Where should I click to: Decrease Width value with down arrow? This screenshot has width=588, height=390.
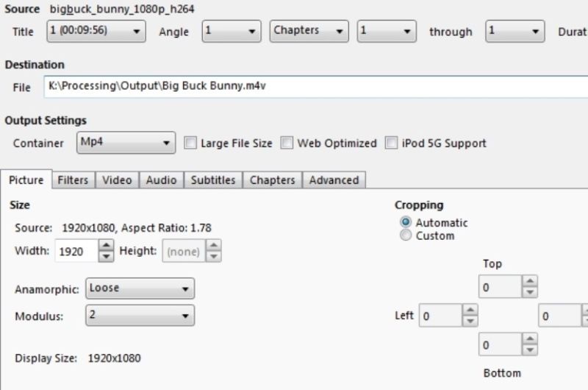[x=107, y=256]
